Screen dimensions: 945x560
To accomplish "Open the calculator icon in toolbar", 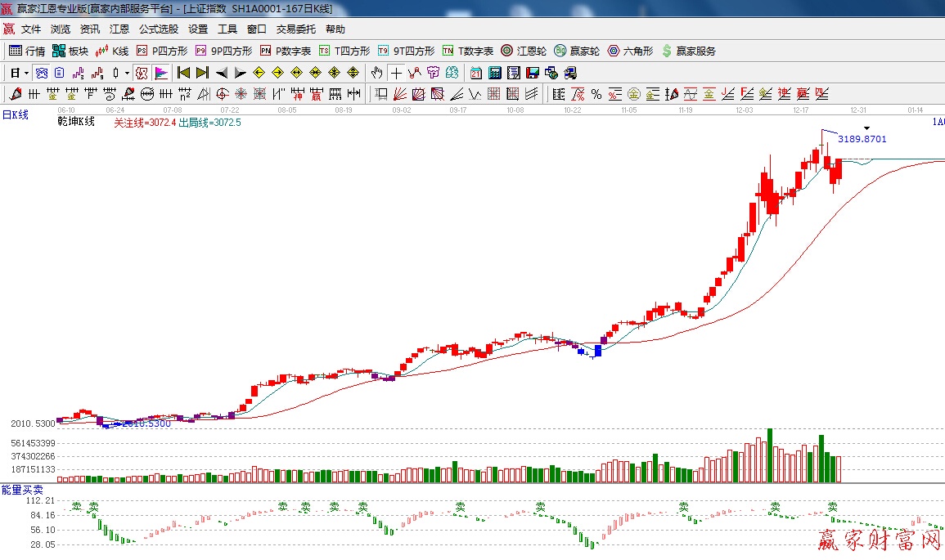I will (494, 73).
